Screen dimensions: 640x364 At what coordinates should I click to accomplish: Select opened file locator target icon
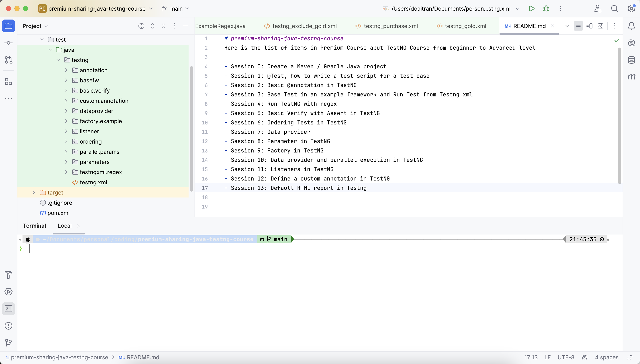[141, 26]
